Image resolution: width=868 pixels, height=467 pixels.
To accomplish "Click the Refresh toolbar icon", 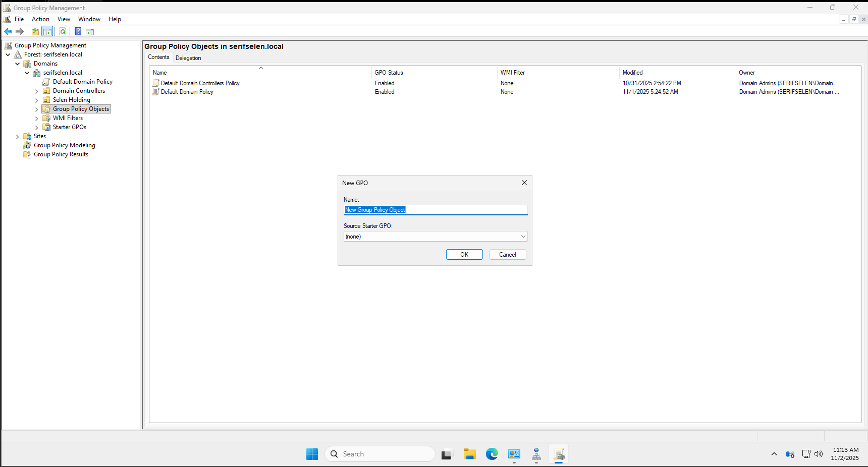I will pos(63,32).
